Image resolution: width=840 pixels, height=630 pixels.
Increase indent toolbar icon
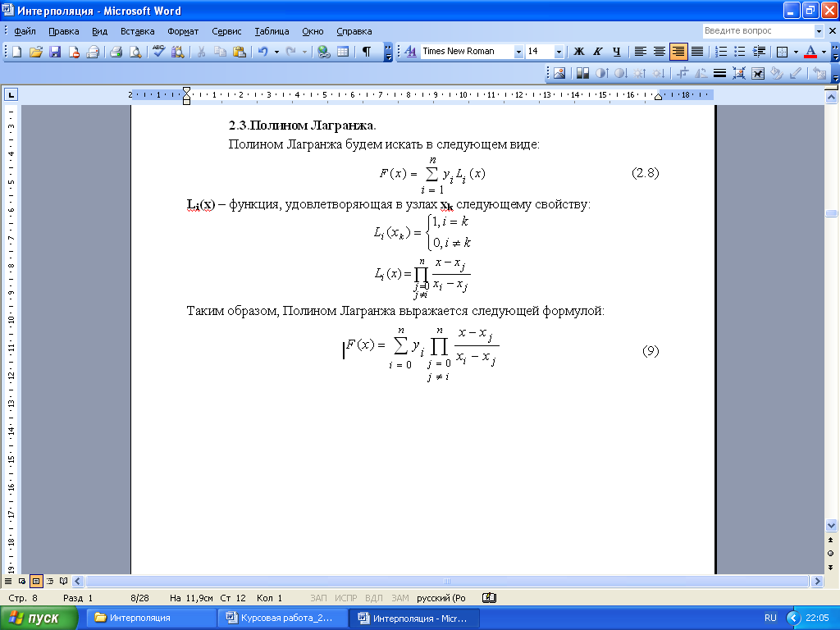(x=759, y=52)
